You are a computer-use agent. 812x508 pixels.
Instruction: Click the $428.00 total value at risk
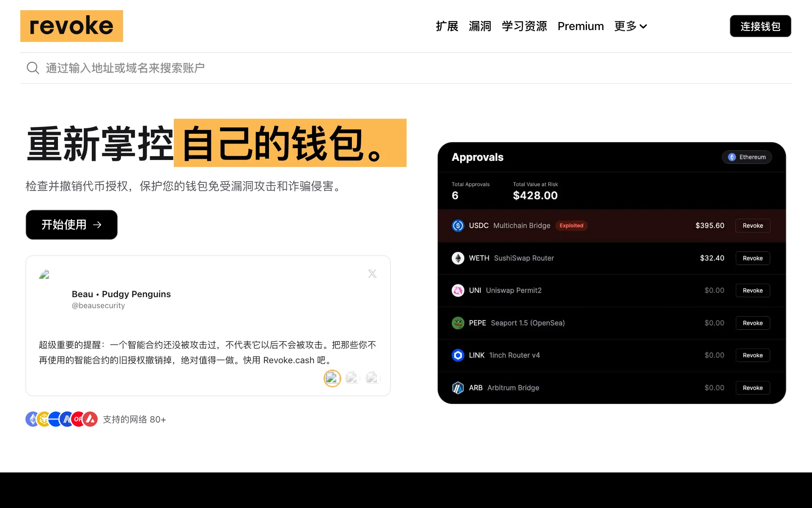pyautogui.click(x=535, y=196)
